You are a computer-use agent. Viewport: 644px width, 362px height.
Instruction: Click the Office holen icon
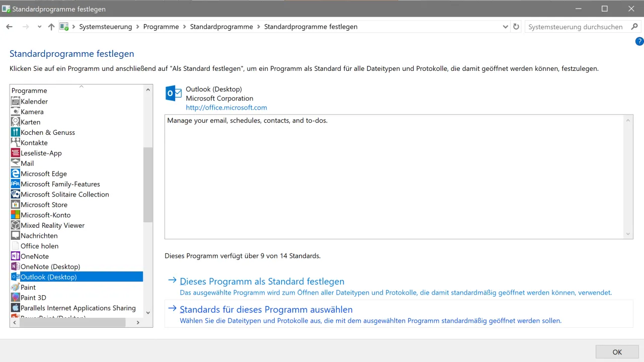15,246
